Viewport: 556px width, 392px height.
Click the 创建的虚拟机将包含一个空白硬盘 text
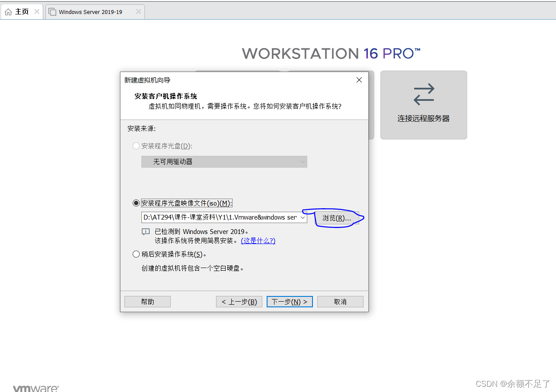click(x=192, y=268)
